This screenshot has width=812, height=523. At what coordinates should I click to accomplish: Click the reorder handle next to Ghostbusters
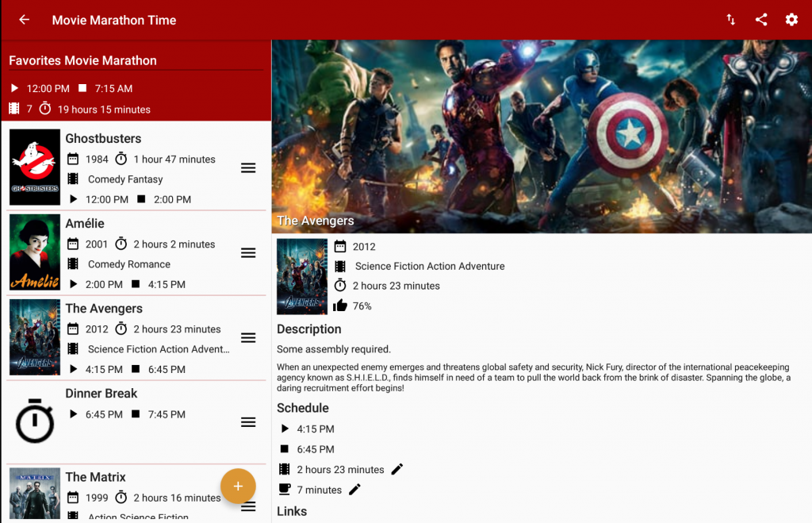[248, 167]
